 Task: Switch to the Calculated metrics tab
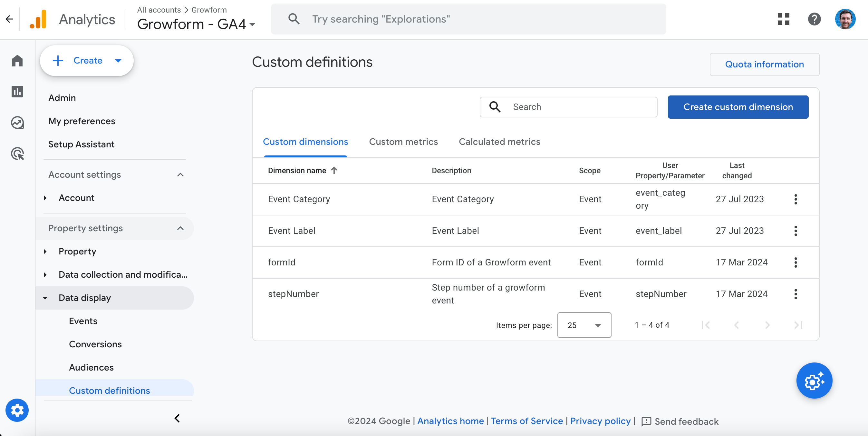(499, 142)
